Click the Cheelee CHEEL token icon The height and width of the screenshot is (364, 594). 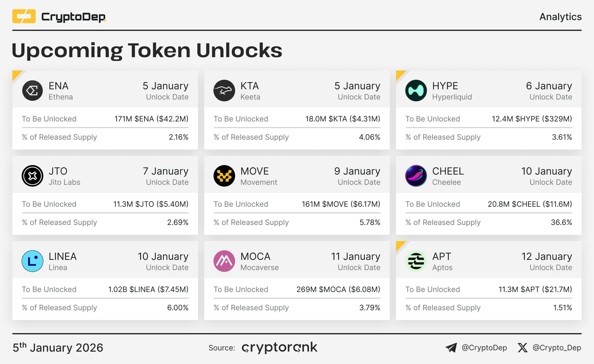tap(416, 176)
